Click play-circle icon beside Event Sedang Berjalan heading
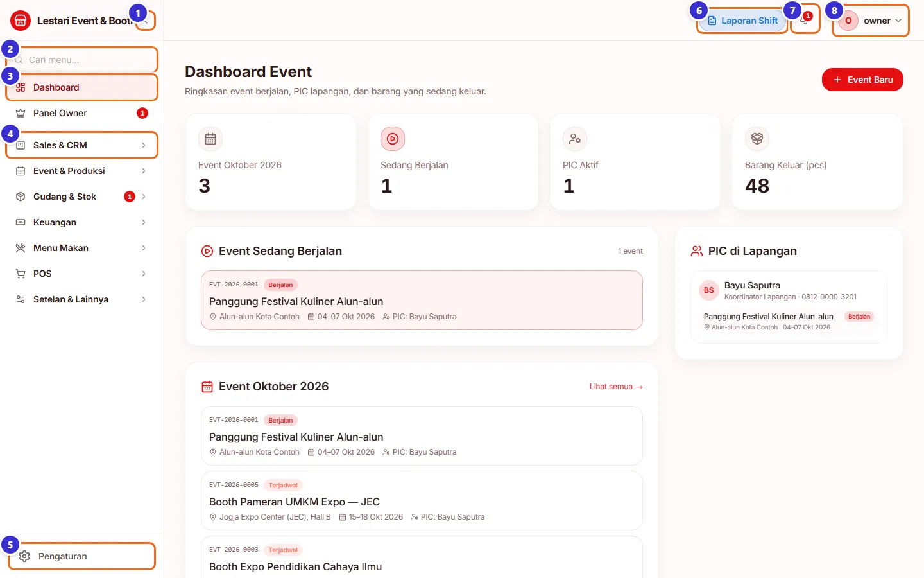 click(x=207, y=251)
